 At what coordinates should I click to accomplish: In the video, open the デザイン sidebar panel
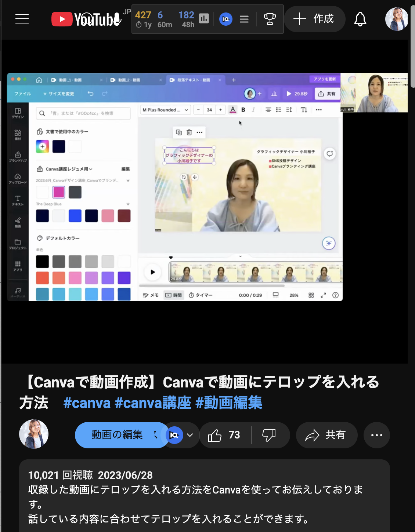pyautogui.click(x=18, y=113)
